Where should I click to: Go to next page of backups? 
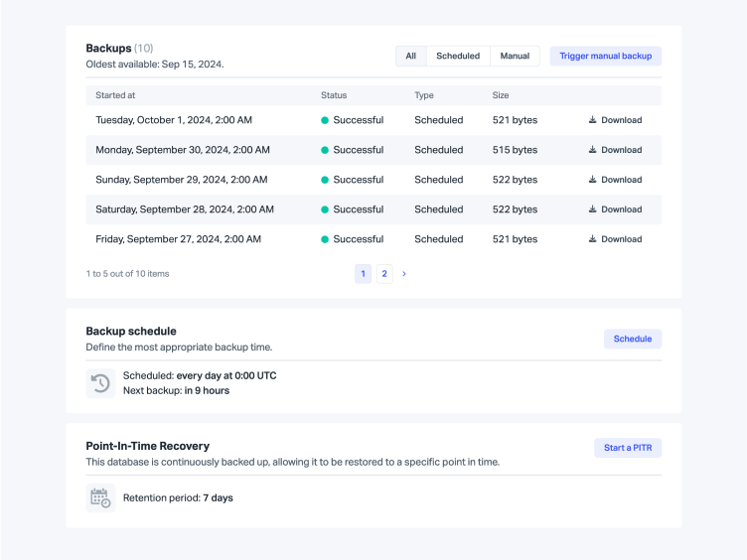(x=404, y=274)
